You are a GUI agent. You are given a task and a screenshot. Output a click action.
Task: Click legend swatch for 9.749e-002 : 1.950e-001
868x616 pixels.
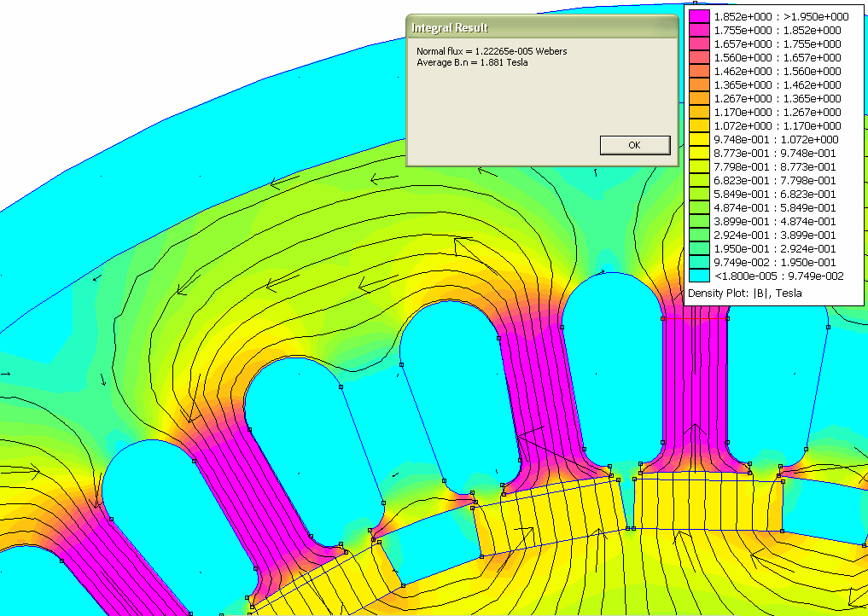point(699,262)
